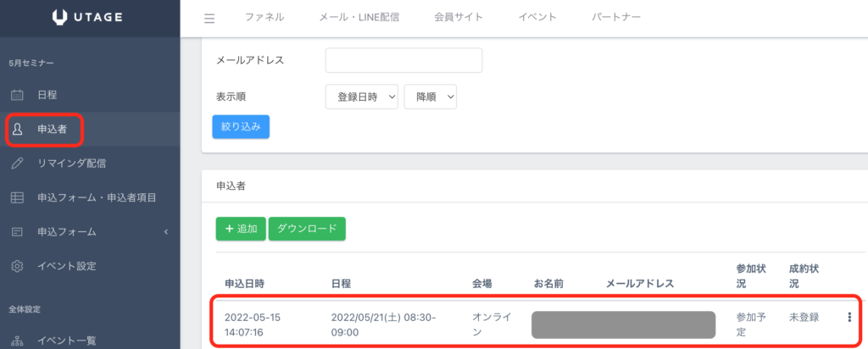
Task: Go to the パートナー menu
Action: pyautogui.click(x=616, y=18)
